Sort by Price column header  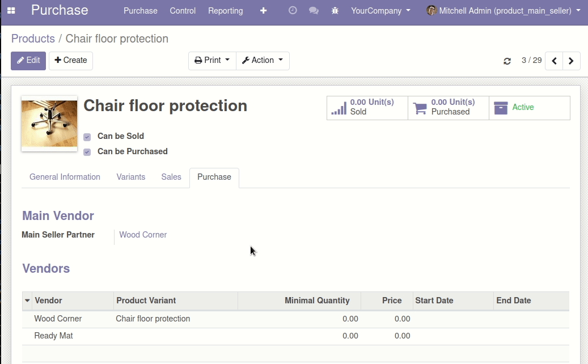coord(387,300)
